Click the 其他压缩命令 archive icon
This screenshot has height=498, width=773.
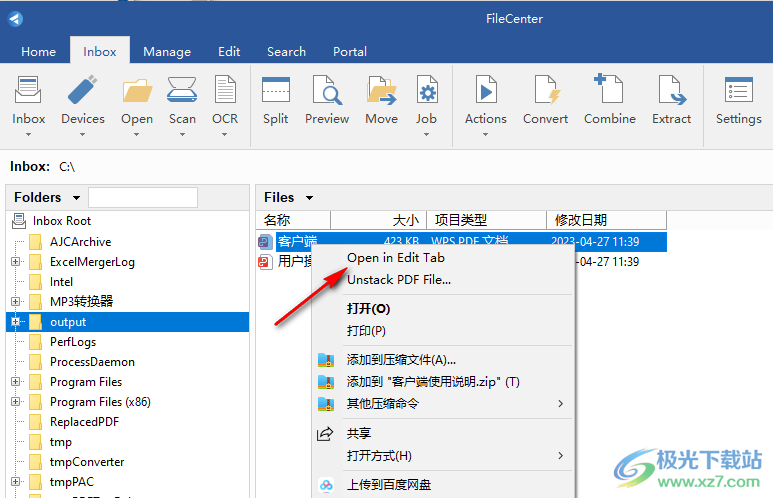tap(326, 404)
